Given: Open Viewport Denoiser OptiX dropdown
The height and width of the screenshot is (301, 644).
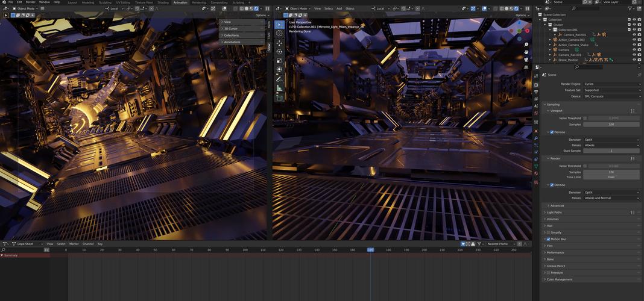Looking at the screenshot, I should pyautogui.click(x=611, y=140).
